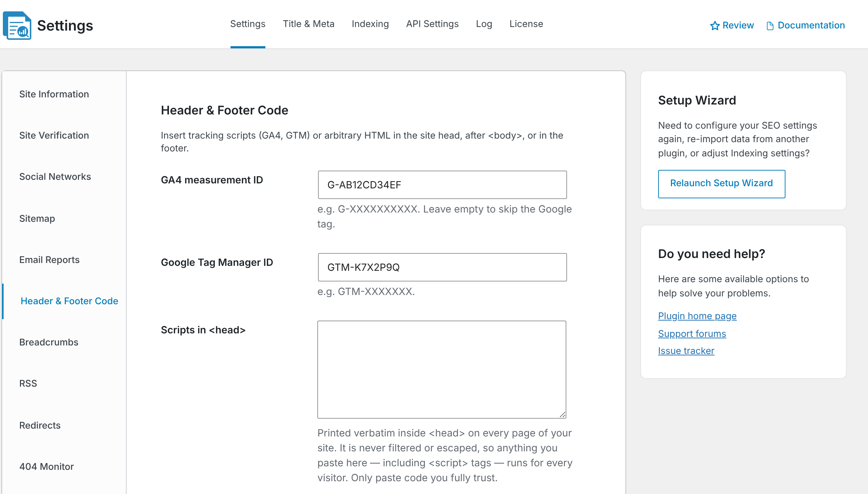Focus the GA4 measurement ID field
Viewport: 868px width, 494px height.
(x=442, y=185)
